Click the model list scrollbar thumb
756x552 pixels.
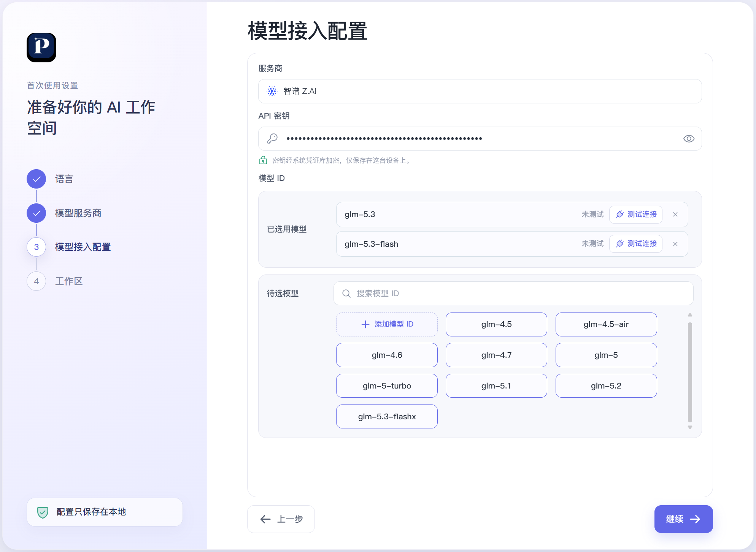click(x=690, y=372)
